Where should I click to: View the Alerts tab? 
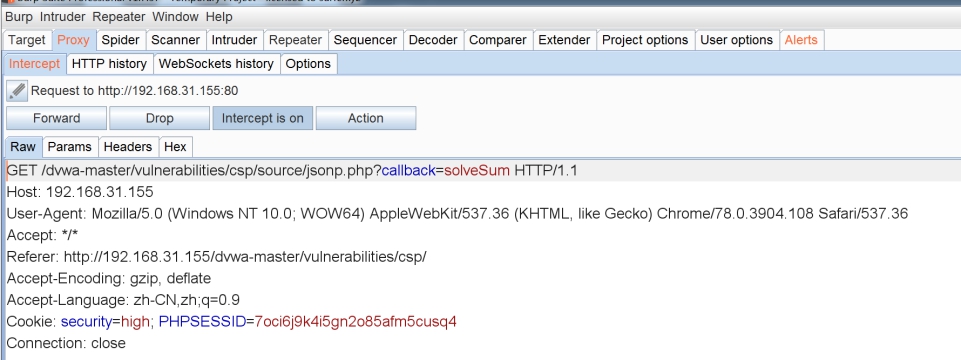[x=801, y=40]
